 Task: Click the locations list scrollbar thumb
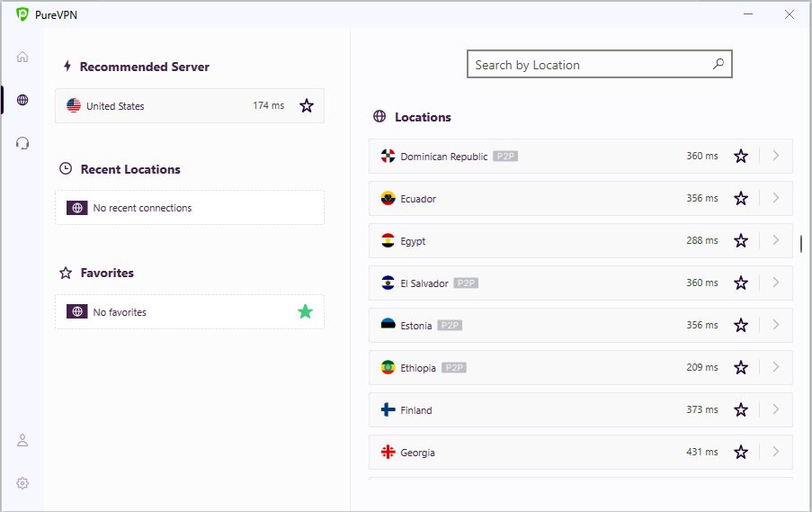801,244
